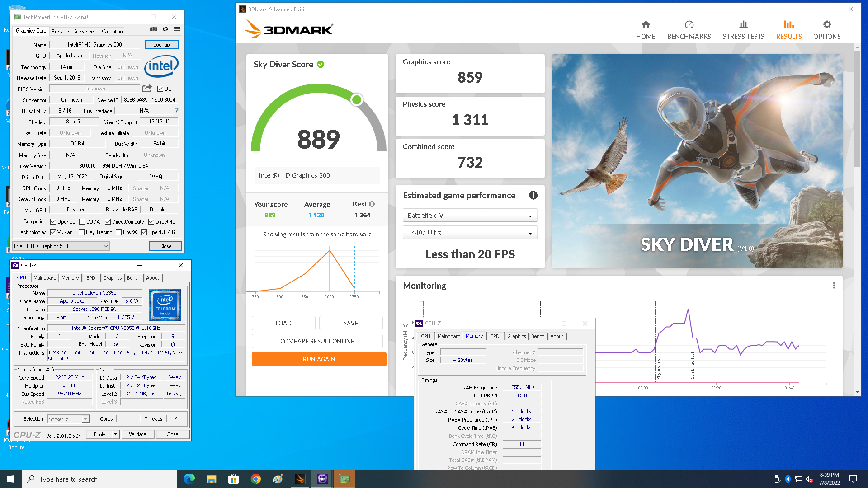This screenshot has width=868, height=488.
Task: Expand the Battlefield V game dropdown
Action: pyautogui.click(x=470, y=216)
